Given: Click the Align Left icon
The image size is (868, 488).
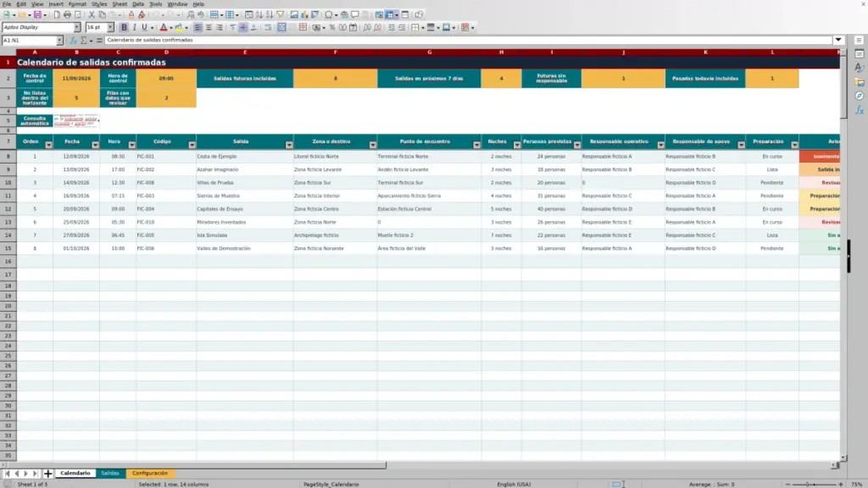Looking at the screenshot, I should click(198, 28).
